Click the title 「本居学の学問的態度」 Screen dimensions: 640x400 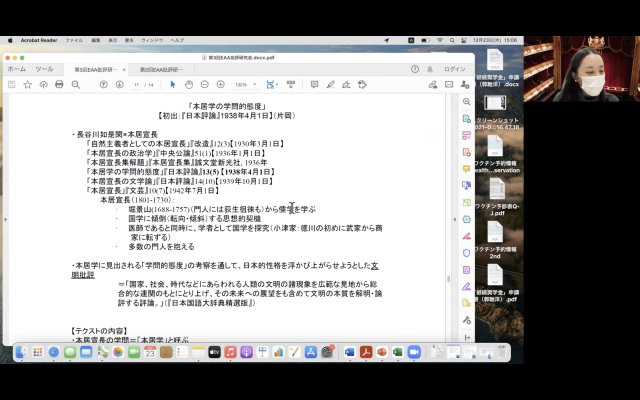click(x=227, y=106)
